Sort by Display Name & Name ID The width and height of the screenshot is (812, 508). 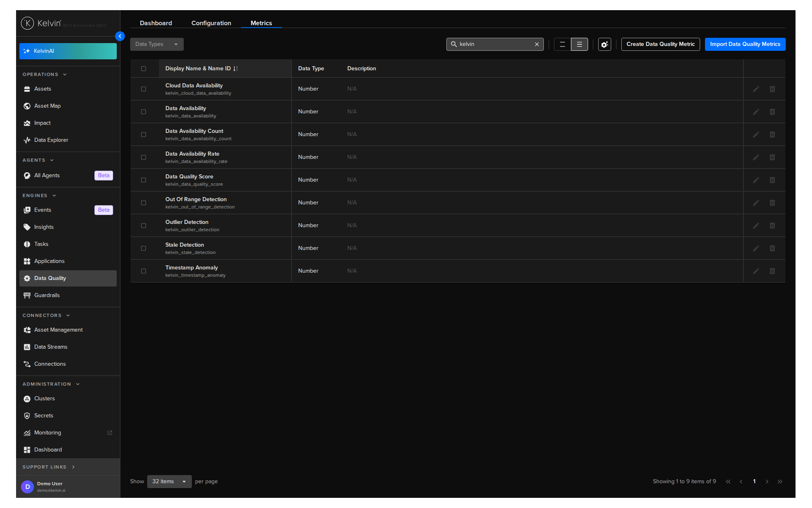coord(201,69)
